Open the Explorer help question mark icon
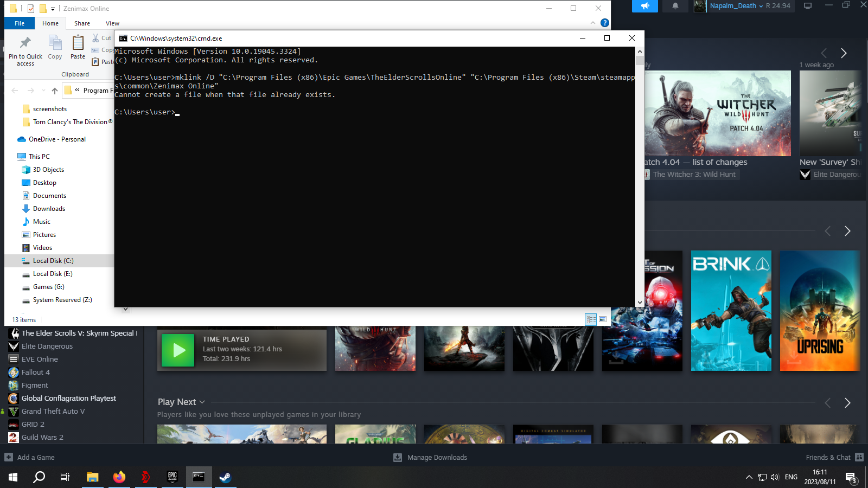868x488 pixels. coord(605,23)
